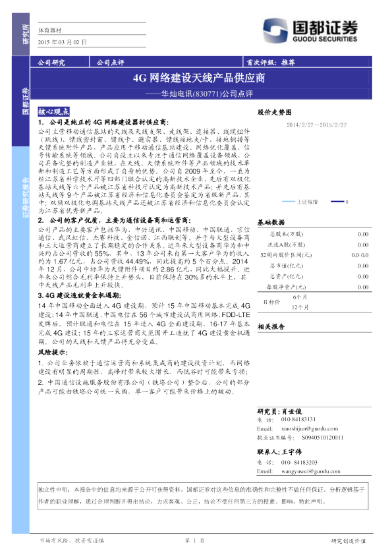Click the 12个月 target price row
This screenshot has height=555, width=392.
pos(314,307)
